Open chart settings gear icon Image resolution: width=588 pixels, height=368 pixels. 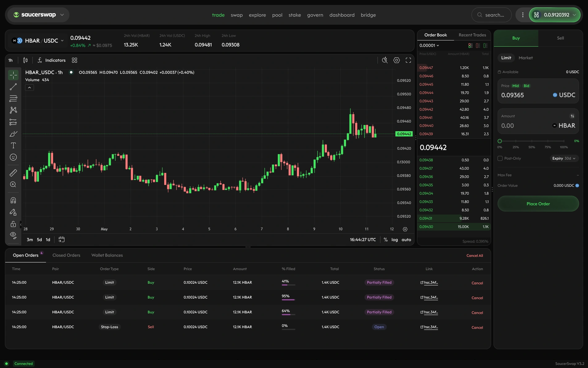[x=397, y=60]
